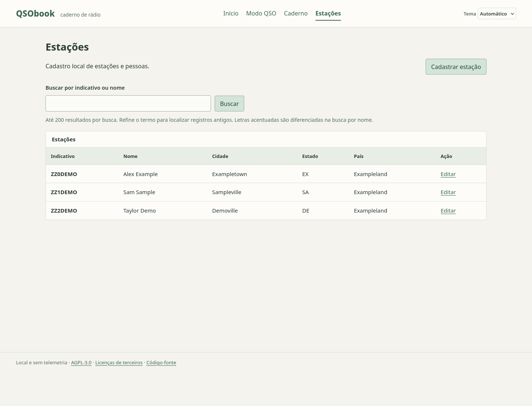Click the city Sampleville
The width and height of the screenshot is (532, 406).
[226, 192]
